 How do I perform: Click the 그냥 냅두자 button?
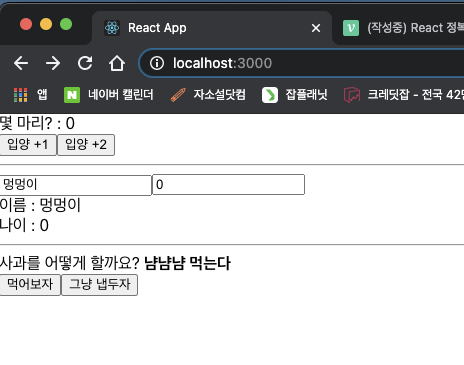coord(100,285)
